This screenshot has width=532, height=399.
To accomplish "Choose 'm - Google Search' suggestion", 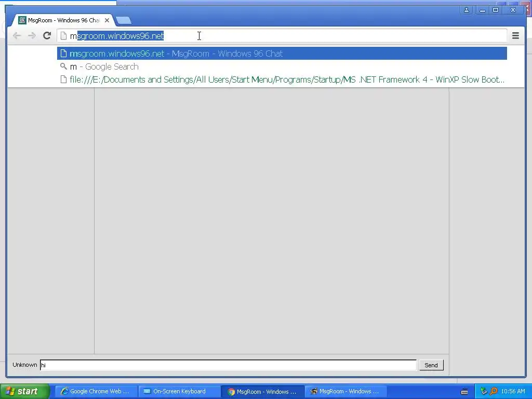I will point(282,66).
